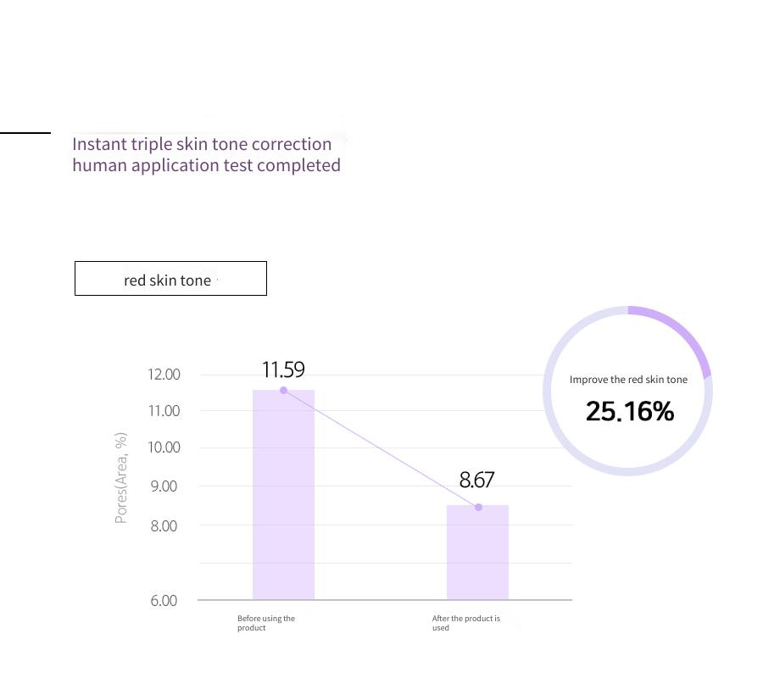Click the black decorative line beside heading
Viewport: 763px width, 700px height.
coord(25,132)
